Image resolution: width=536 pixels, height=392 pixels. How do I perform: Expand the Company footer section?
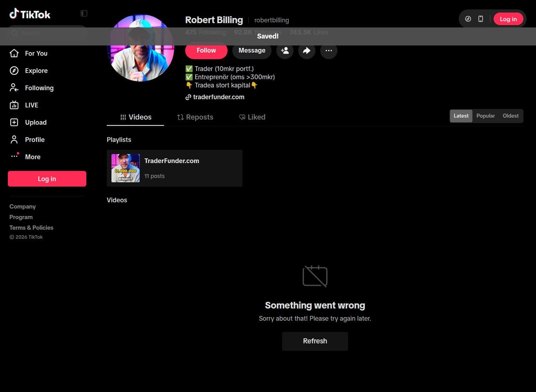(22, 207)
